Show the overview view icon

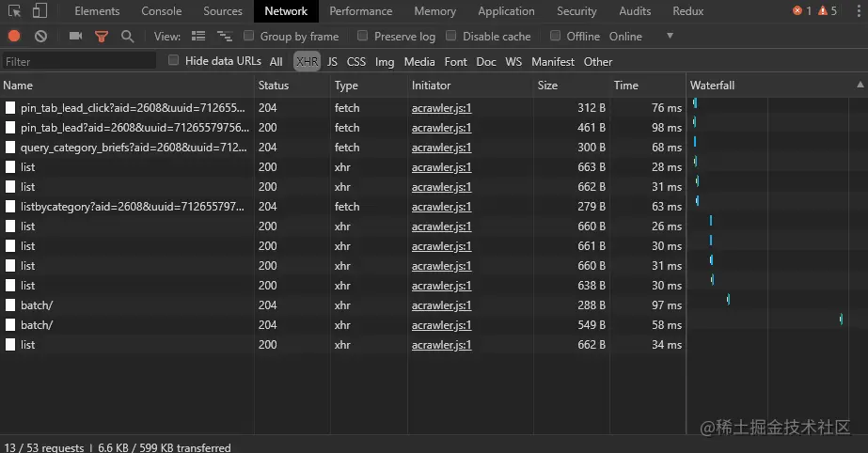click(224, 37)
